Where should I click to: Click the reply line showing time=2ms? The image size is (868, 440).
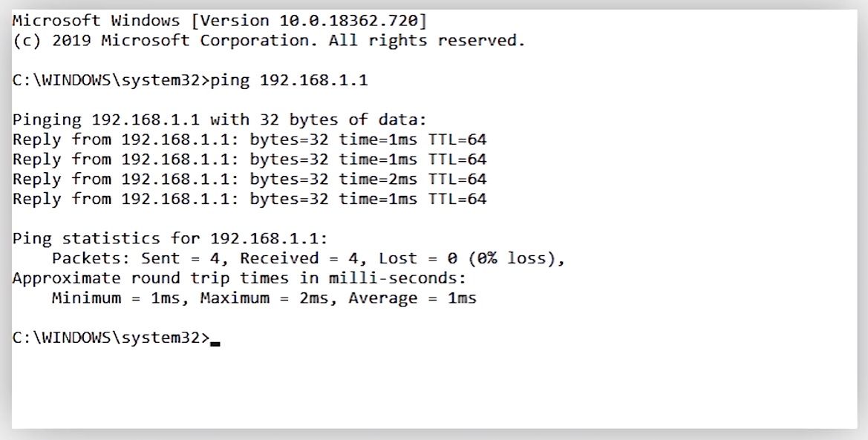coord(249,180)
